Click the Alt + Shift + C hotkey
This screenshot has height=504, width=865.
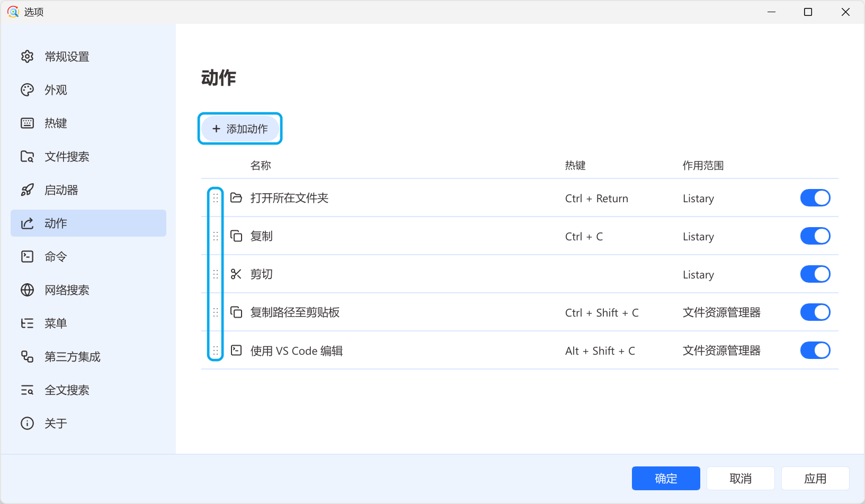pyautogui.click(x=600, y=351)
